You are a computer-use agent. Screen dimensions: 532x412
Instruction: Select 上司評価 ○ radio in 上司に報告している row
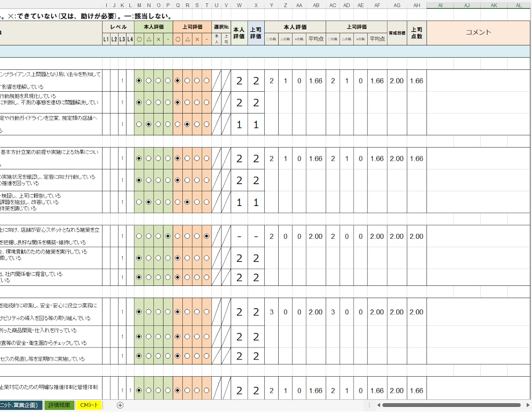pos(177,202)
